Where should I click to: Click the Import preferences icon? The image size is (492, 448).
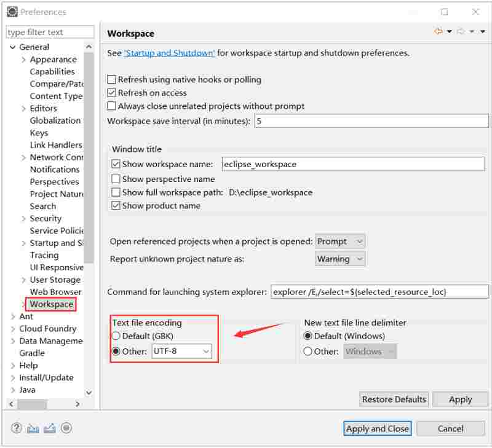point(33,428)
